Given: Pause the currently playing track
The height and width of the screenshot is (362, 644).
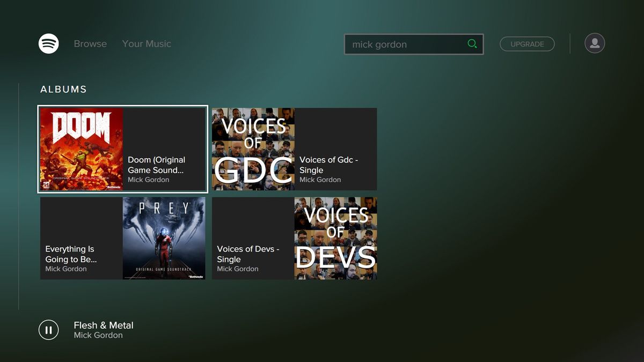Looking at the screenshot, I should pyautogui.click(x=48, y=329).
